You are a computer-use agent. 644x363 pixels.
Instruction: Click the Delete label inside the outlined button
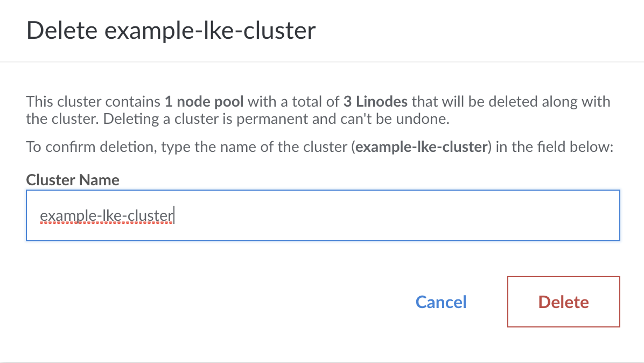[563, 302]
